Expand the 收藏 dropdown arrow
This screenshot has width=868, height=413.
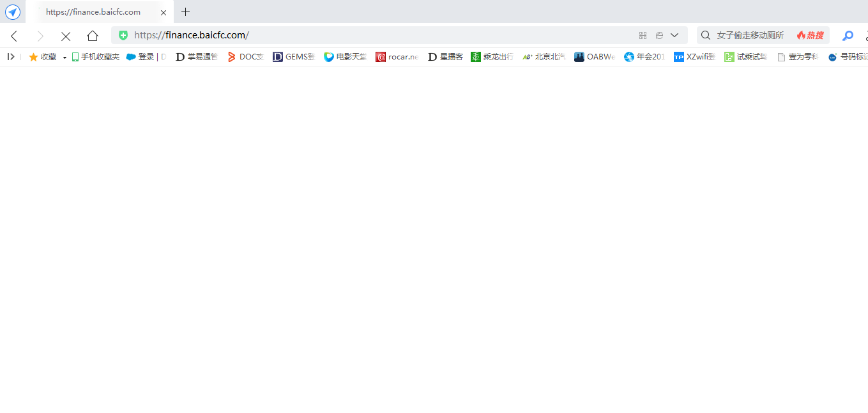click(65, 58)
